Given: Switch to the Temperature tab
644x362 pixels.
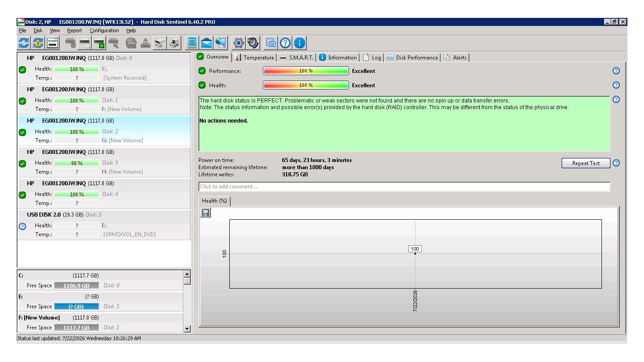Looking at the screenshot, I should pos(254,57).
